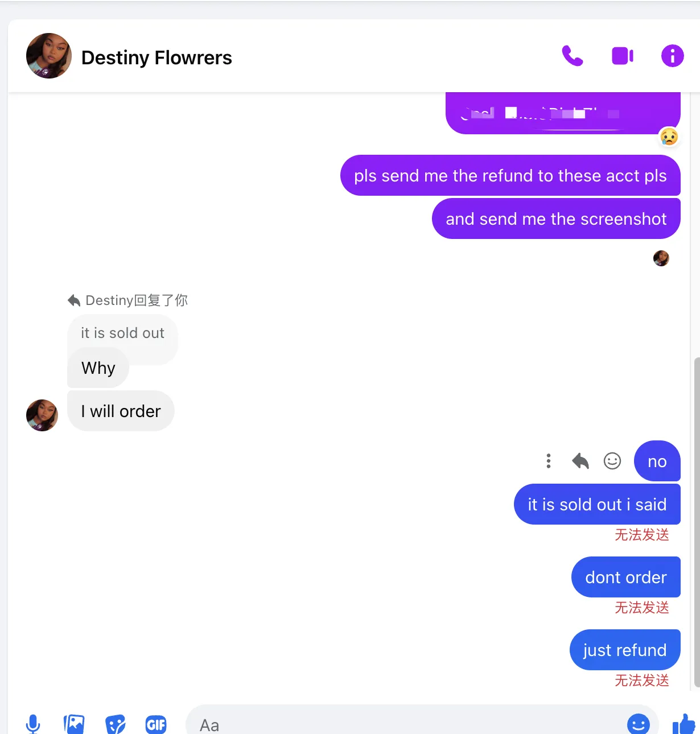Open Destiny Flowrers profile picture in header
The width and height of the screenshot is (700, 734).
pyautogui.click(x=49, y=56)
